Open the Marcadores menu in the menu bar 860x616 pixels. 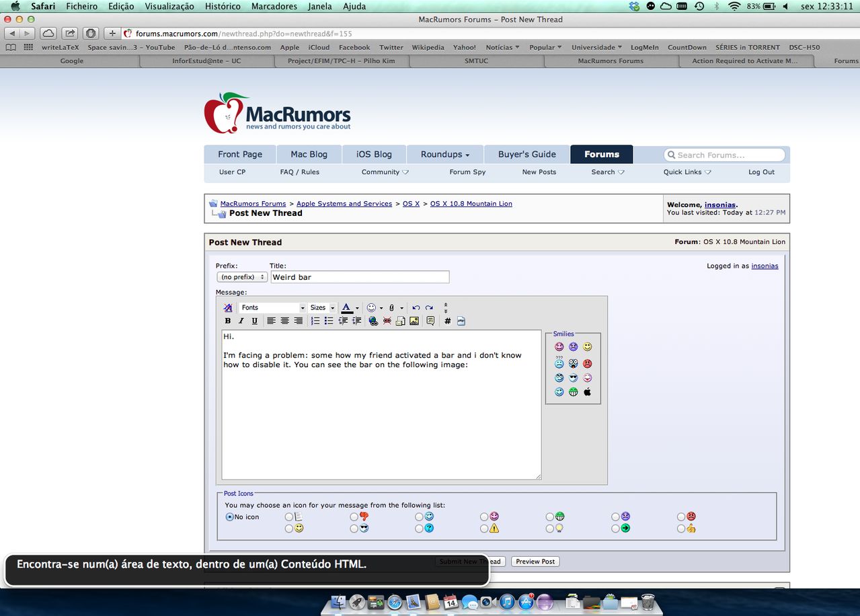pos(274,6)
